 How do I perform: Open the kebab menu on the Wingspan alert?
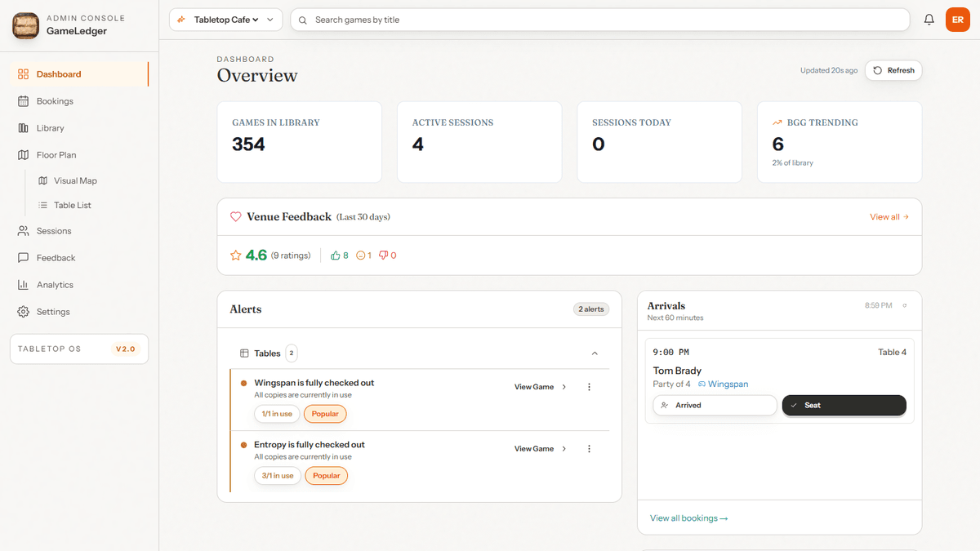click(589, 386)
